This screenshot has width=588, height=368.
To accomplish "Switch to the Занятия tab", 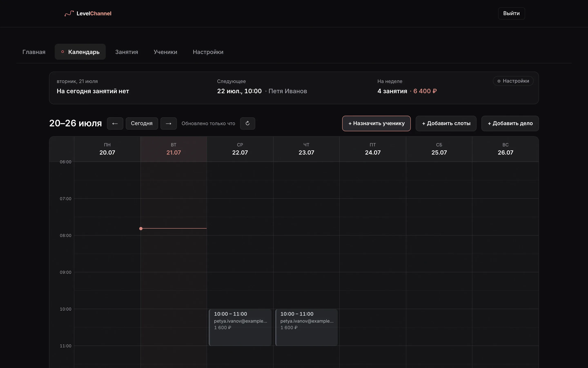I will [127, 52].
